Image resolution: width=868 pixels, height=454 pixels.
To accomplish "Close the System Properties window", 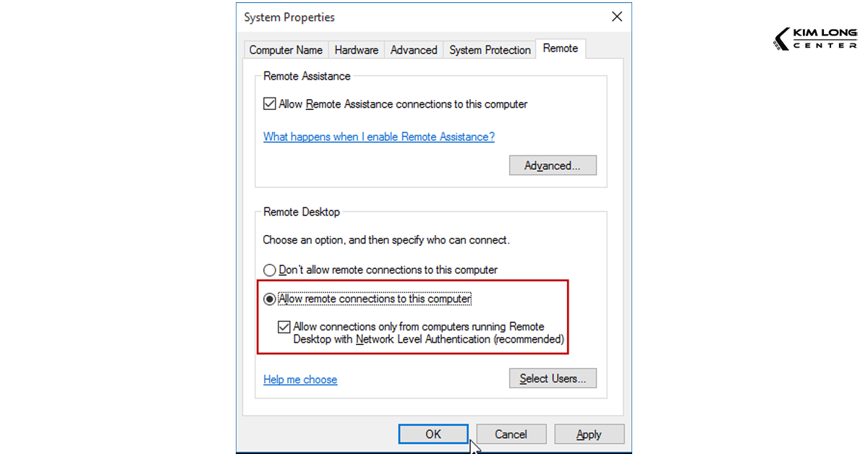I will click(616, 16).
